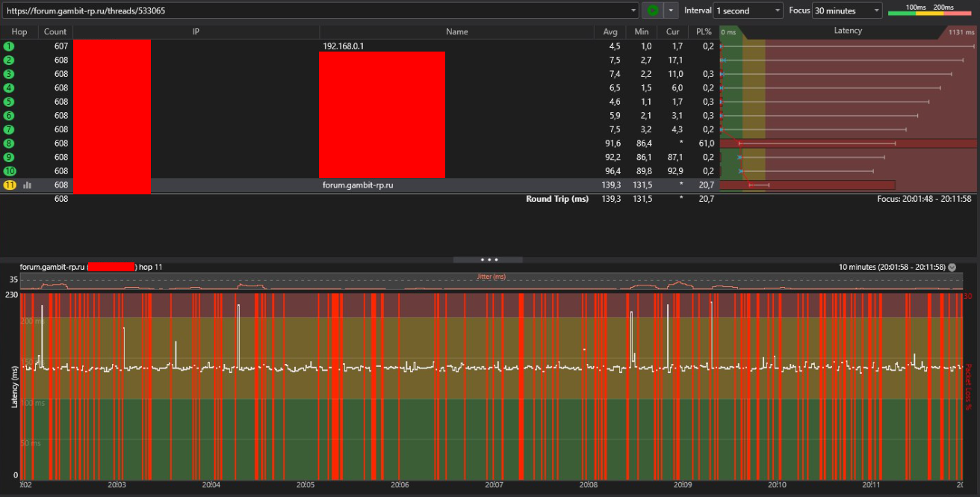
Task: Toggle the timeline graph icon on hop 11
Action: coord(28,185)
